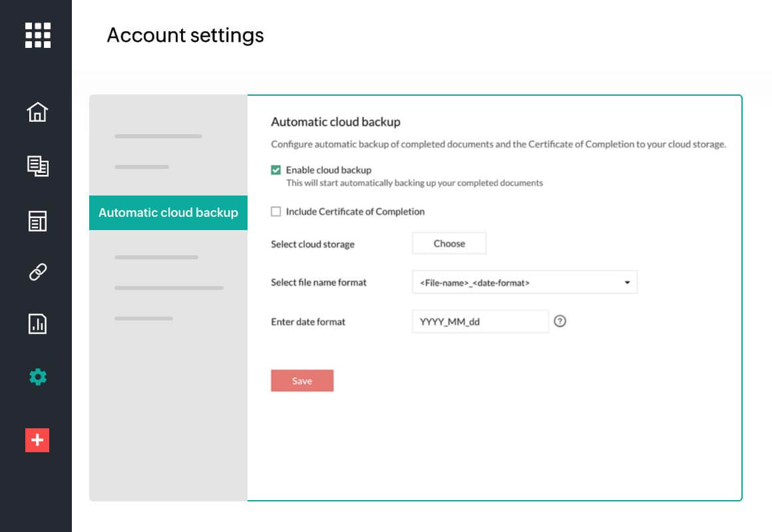Open the Templates sidebar icon
Viewport: 772px width, 532px height.
click(37, 221)
